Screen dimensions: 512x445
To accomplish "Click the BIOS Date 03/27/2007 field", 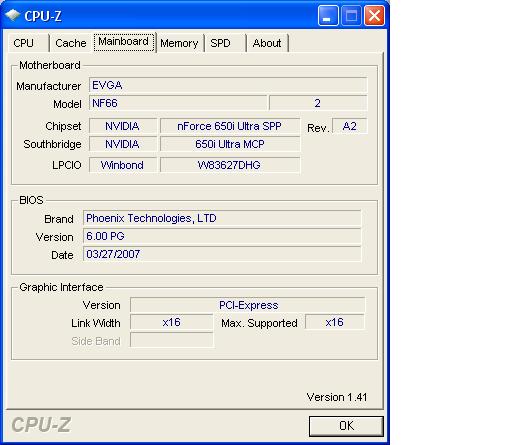I will point(222,254).
